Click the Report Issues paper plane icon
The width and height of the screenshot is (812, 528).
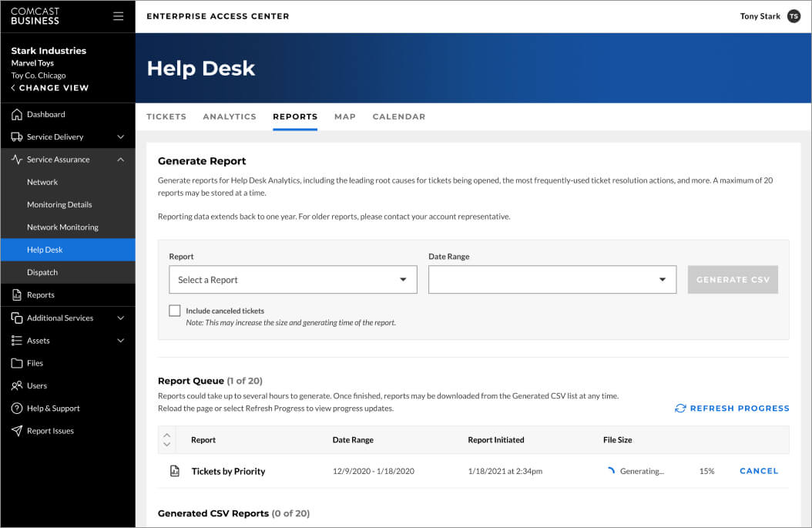click(17, 431)
